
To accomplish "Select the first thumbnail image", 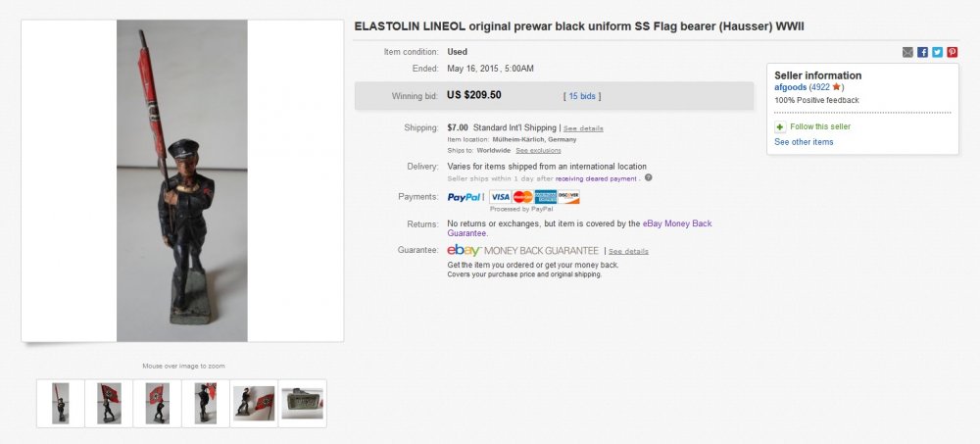I will click(x=61, y=404).
